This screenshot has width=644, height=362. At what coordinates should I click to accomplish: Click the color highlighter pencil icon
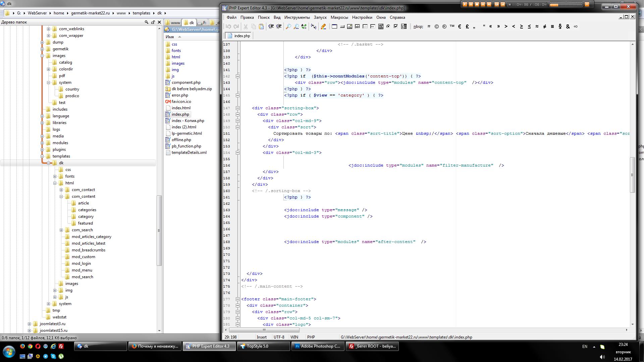pos(323,26)
